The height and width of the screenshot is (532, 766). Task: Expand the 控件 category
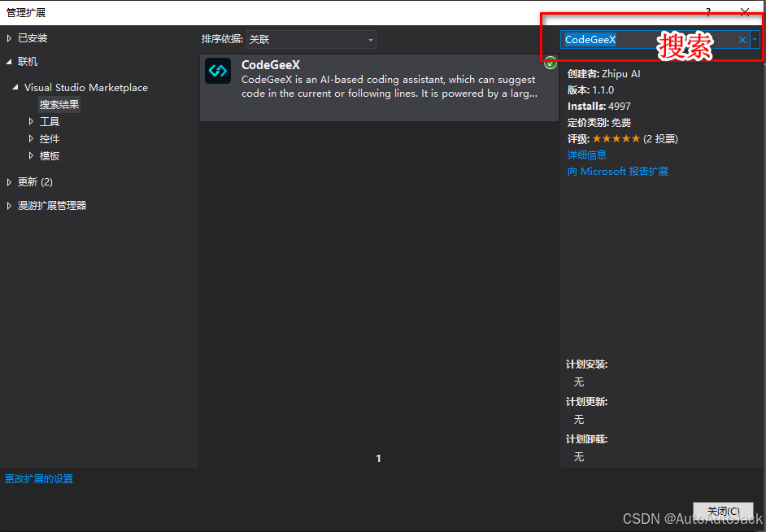coord(31,139)
